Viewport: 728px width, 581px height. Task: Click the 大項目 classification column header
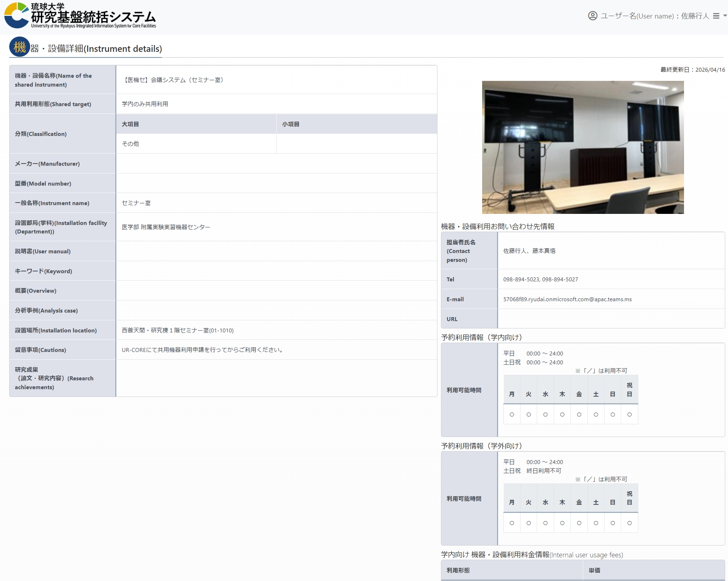tap(130, 124)
